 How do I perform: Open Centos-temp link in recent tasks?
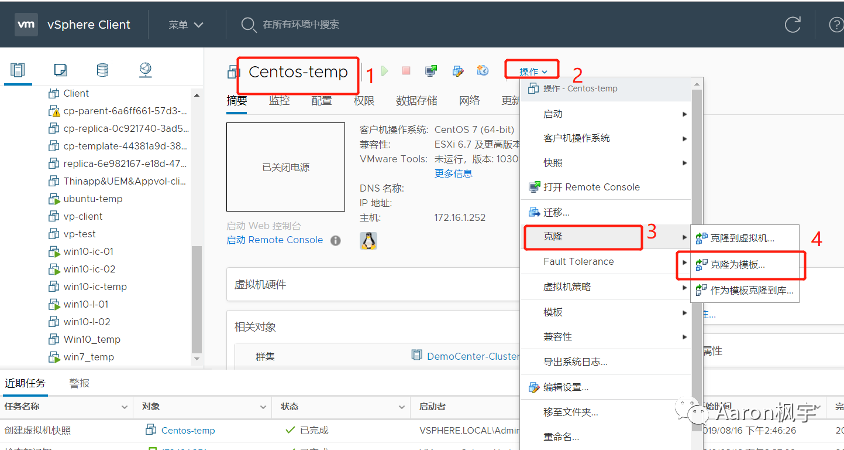point(188,431)
